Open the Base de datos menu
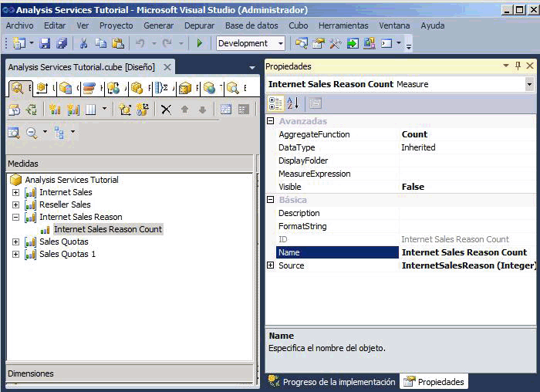 point(251,25)
